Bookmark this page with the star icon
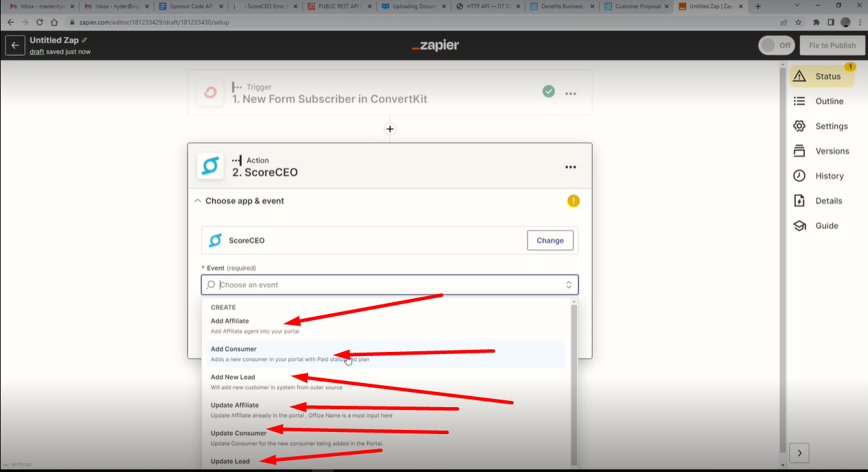This screenshot has width=868, height=472. coord(797,22)
